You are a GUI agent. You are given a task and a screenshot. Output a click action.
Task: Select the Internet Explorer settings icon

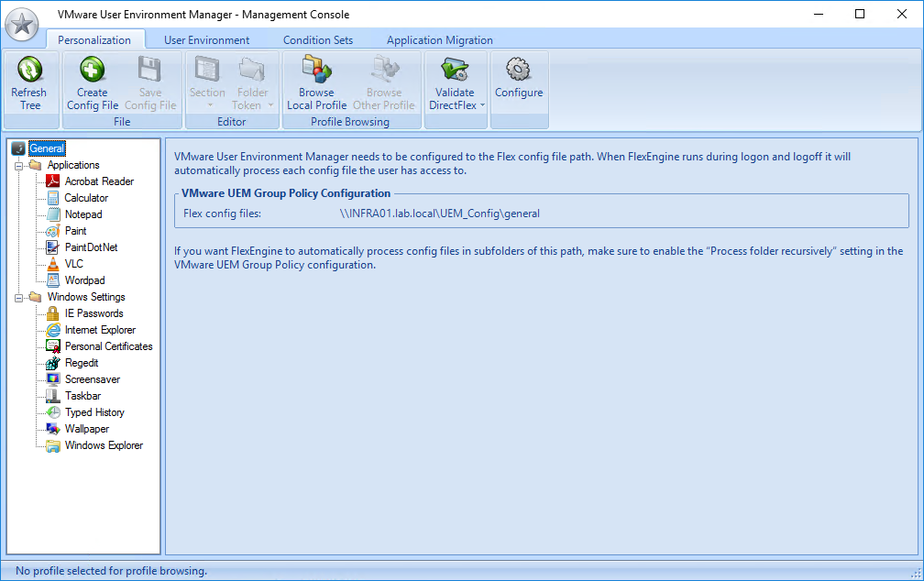[53, 330]
